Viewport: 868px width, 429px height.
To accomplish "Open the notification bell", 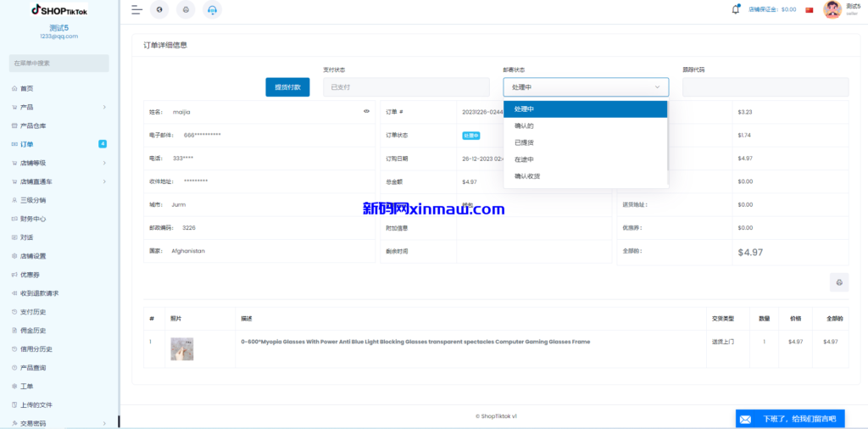I will click(x=736, y=9).
